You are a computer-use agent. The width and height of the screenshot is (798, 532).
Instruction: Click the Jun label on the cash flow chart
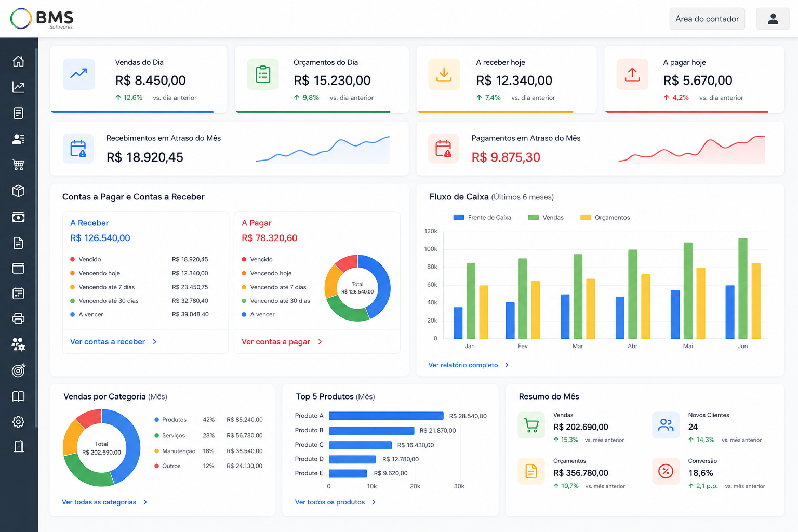743,347
